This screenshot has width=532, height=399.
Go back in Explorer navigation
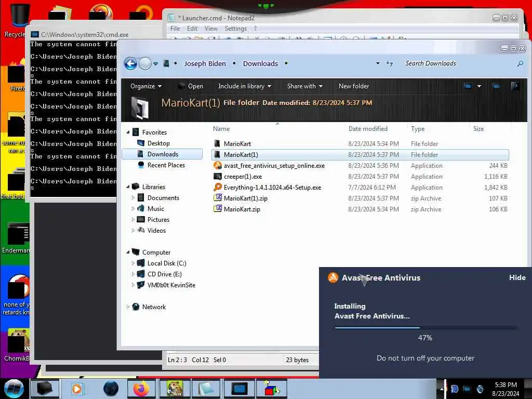pos(130,63)
